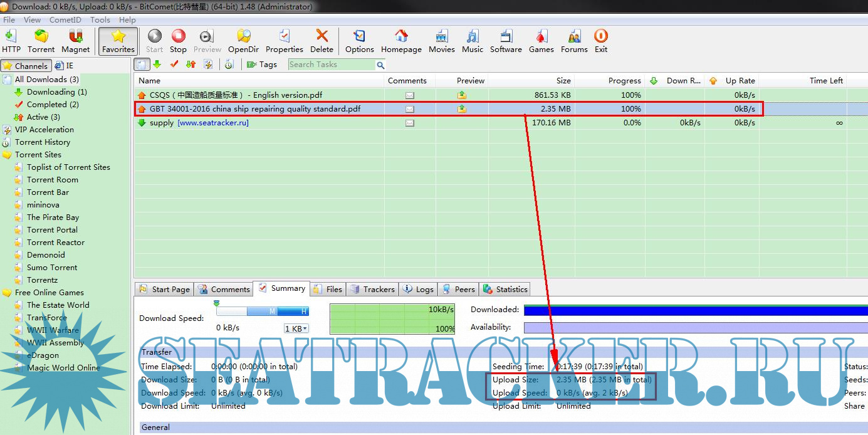Expand the Tags filter dropdown

click(262, 65)
